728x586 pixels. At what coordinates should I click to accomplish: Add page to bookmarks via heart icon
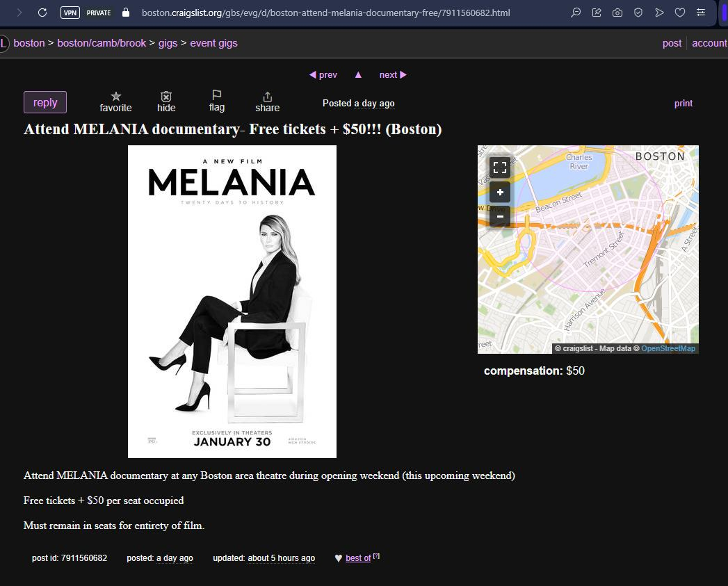coord(680,13)
